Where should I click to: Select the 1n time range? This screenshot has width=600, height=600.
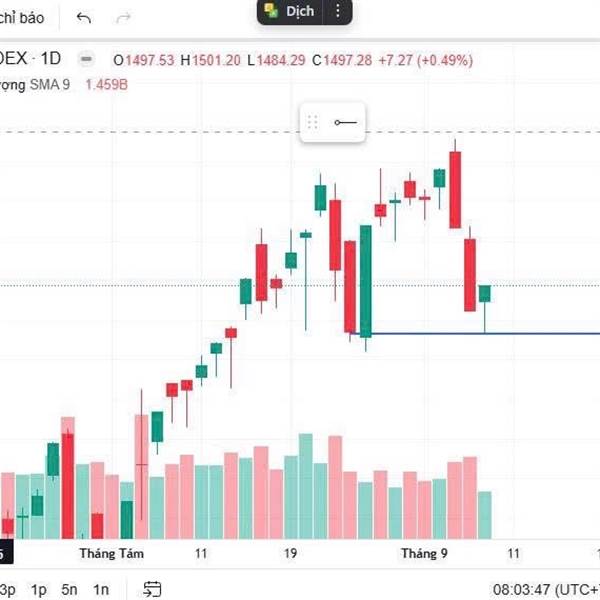(101, 589)
